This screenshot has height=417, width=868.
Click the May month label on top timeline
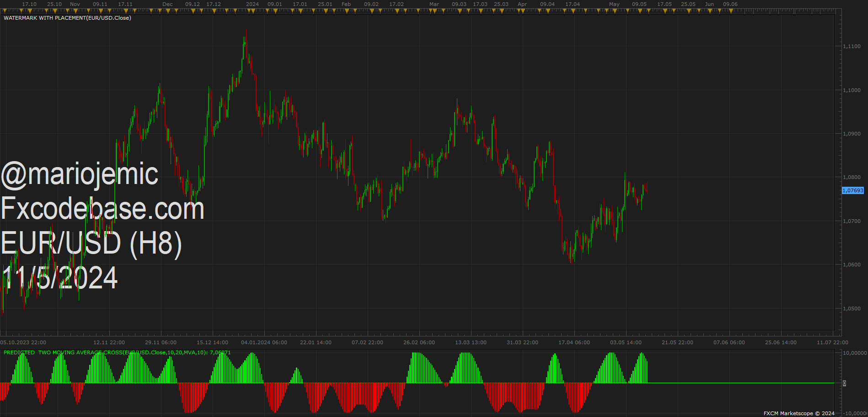pos(614,4)
